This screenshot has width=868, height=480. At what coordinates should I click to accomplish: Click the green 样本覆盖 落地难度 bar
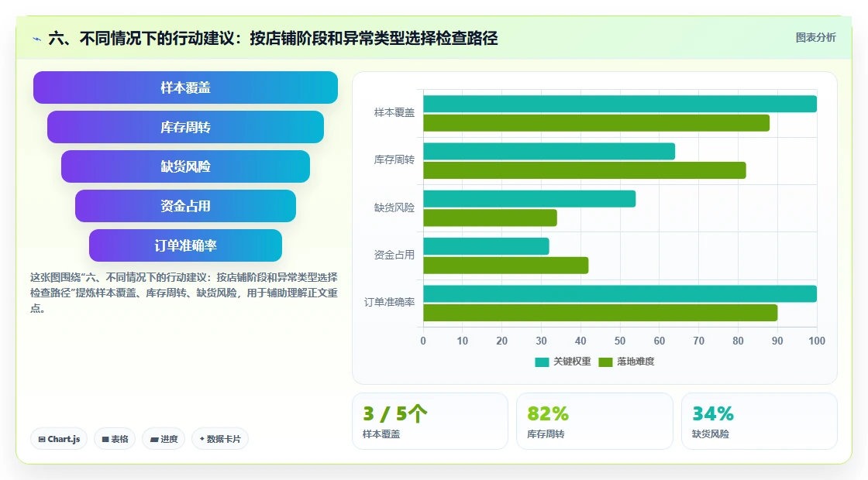(596, 123)
